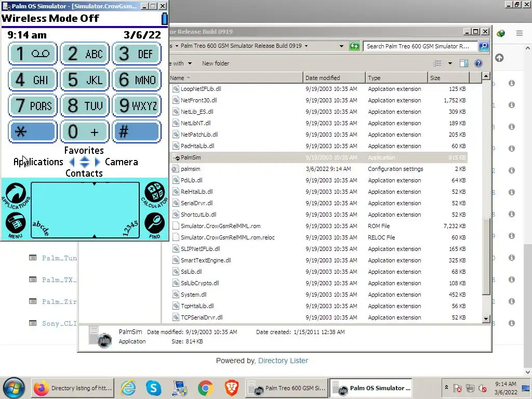Open Google Chrome from the taskbar
The width and height of the screenshot is (532, 399).
205,388
